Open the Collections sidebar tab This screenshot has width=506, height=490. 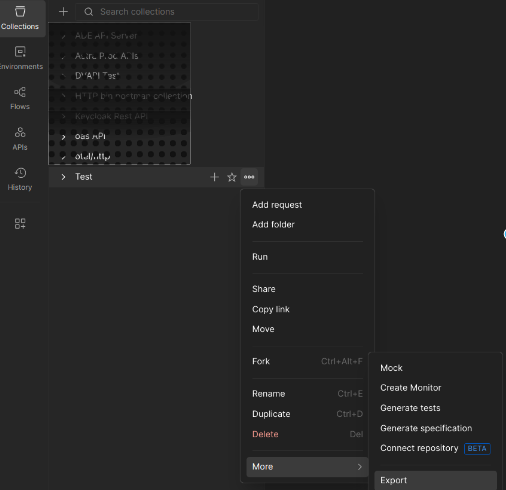click(x=20, y=18)
